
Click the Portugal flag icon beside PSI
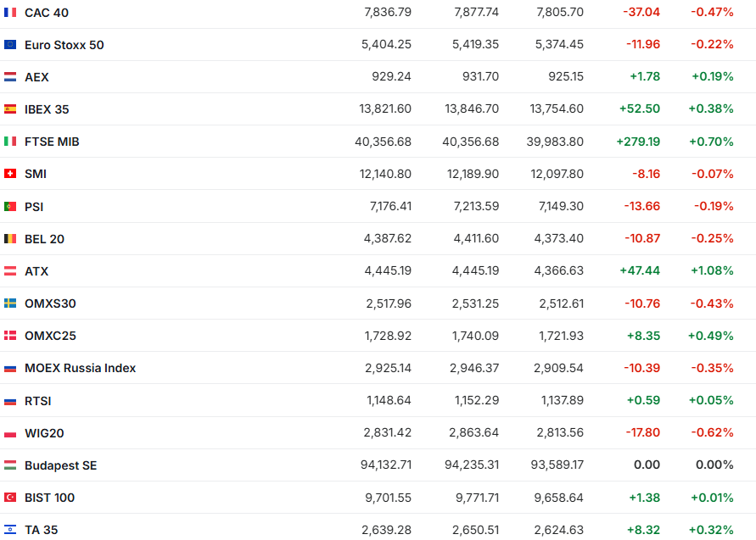(x=10, y=206)
